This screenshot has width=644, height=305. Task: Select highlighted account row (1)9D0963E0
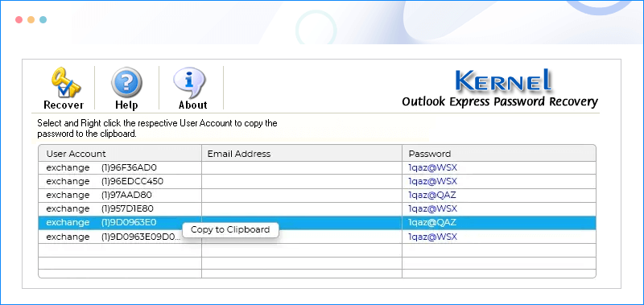point(317,222)
